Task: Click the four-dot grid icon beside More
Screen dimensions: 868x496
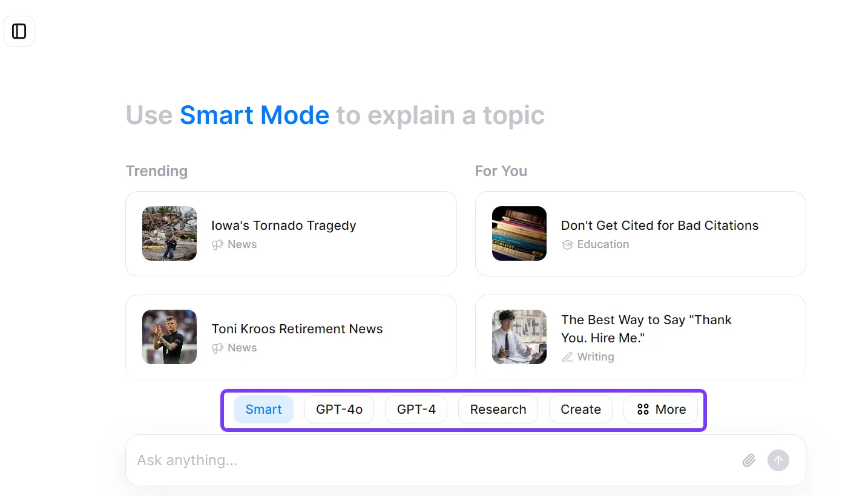Action: (x=643, y=410)
